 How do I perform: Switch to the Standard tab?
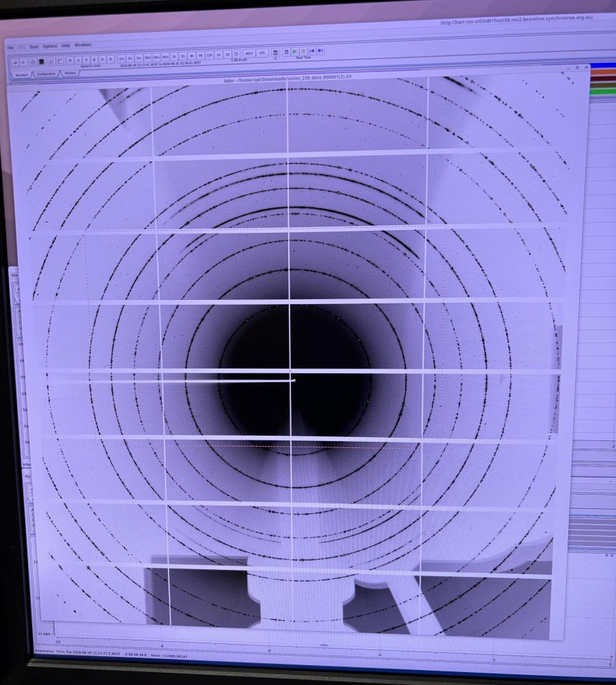(22, 75)
